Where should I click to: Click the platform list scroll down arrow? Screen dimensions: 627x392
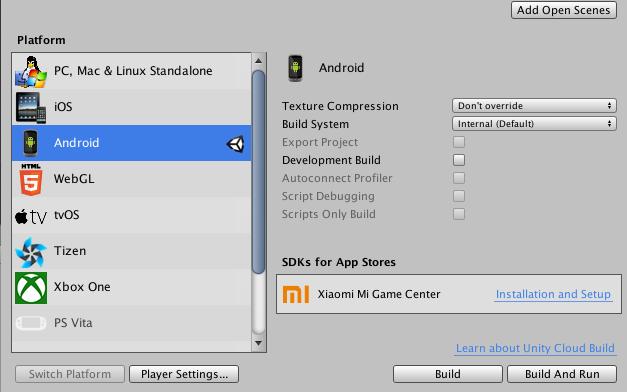258,343
